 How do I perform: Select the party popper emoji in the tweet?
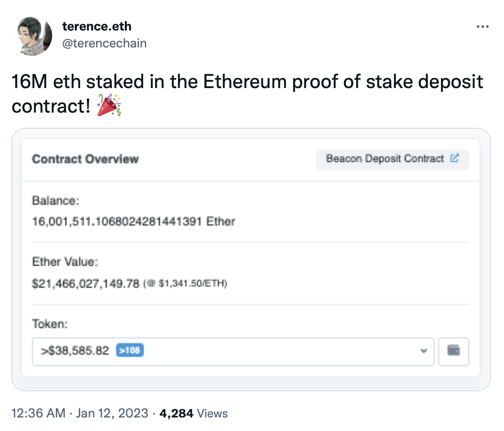coord(109,105)
